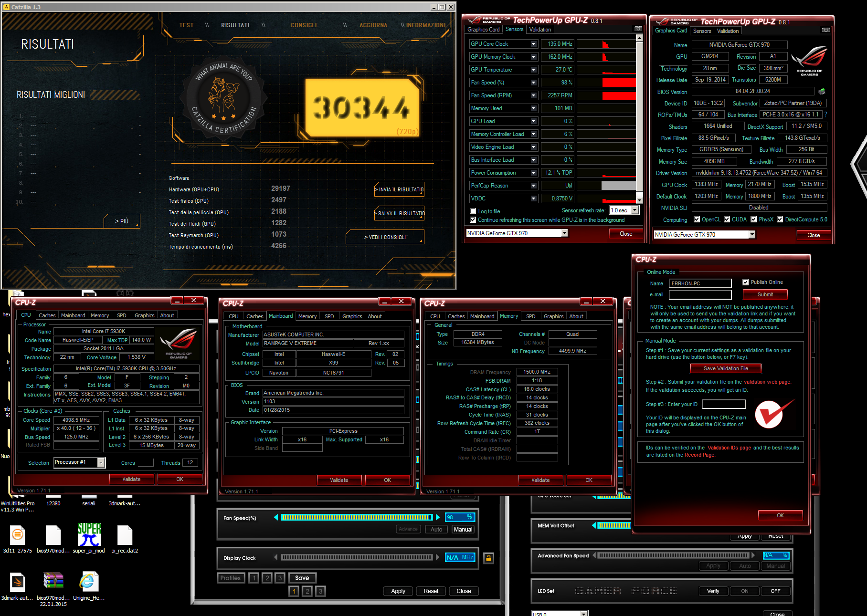Adjust the Fan Speed(%) slider bar
Image resolution: width=867 pixels, height=616 pixels.
click(357, 517)
